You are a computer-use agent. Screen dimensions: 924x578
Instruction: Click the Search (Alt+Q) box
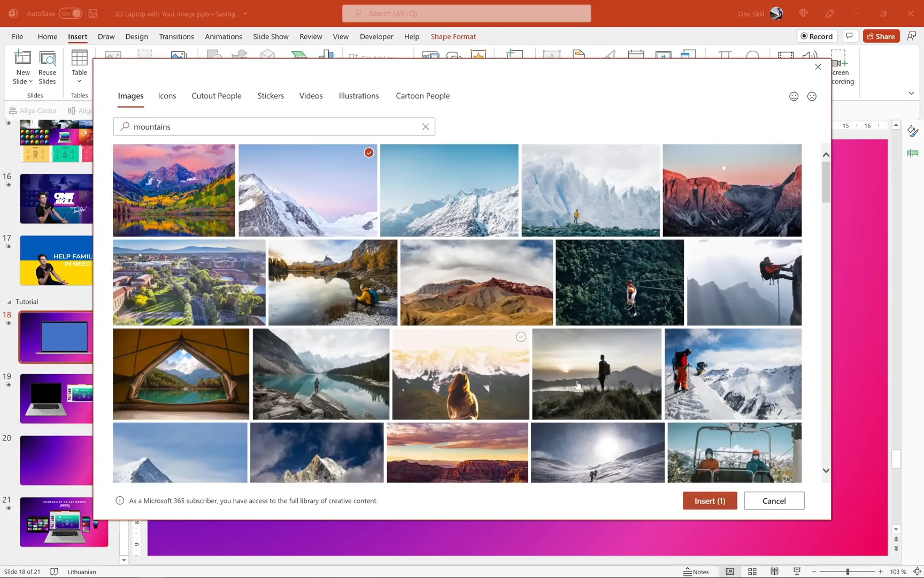pyautogui.click(x=466, y=13)
